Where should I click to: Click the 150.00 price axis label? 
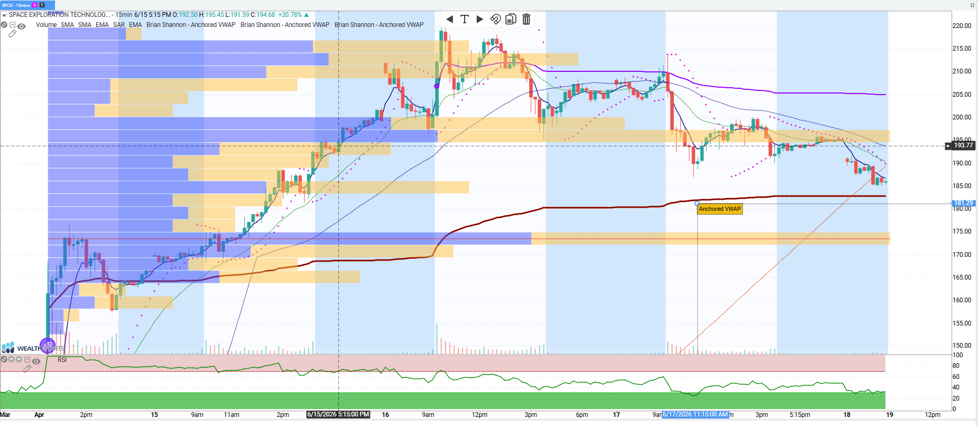pos(961,346)
